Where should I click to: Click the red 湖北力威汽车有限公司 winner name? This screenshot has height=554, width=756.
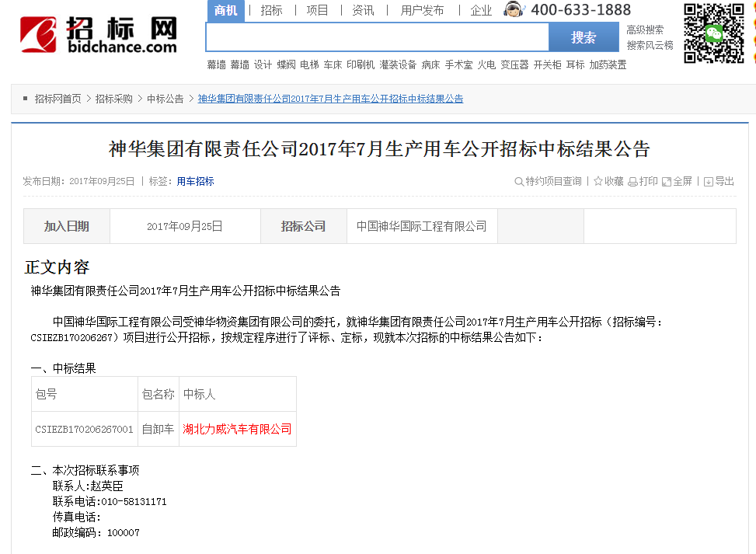(237, 429)
